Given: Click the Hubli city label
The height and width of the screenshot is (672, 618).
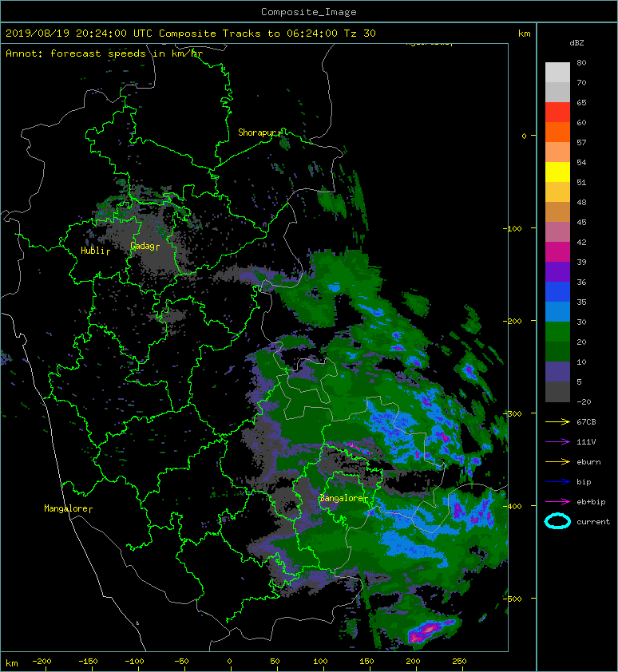Looking at the screenshot, I should (x=93, y=251).
